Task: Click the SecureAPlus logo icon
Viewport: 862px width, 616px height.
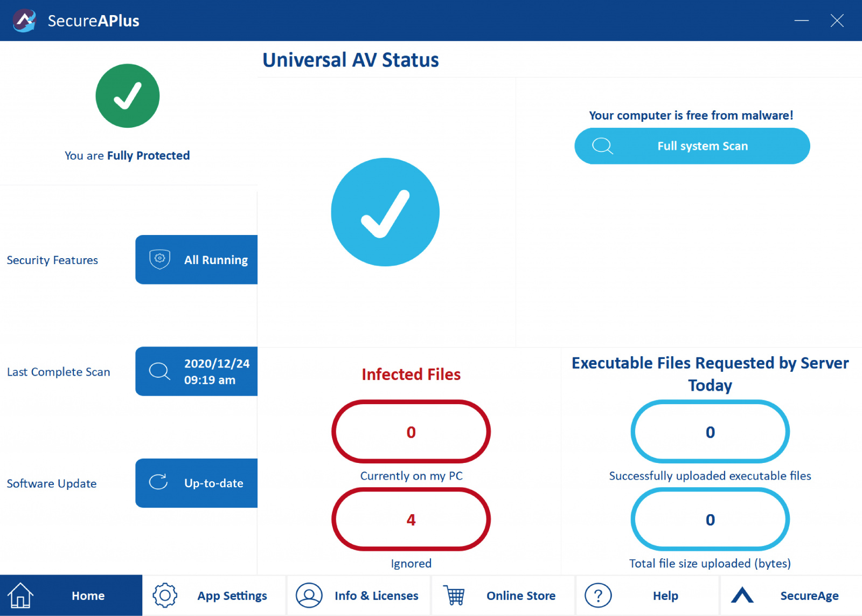Action: (24, 20)
